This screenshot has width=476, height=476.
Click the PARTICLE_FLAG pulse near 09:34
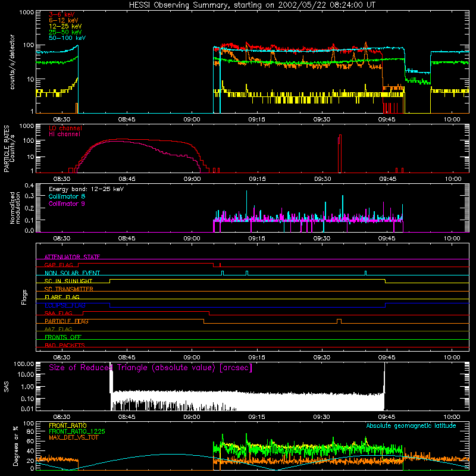pos(339,321)
